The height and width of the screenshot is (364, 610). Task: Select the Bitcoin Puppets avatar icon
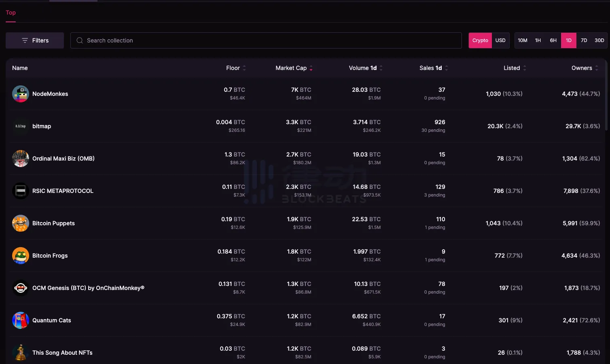(x=20, y=223)
